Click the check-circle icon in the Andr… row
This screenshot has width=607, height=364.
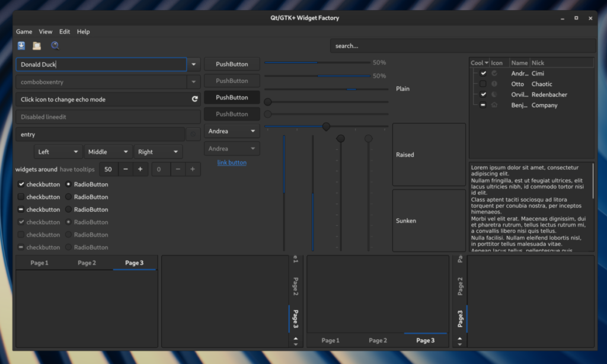coord(494,73)
